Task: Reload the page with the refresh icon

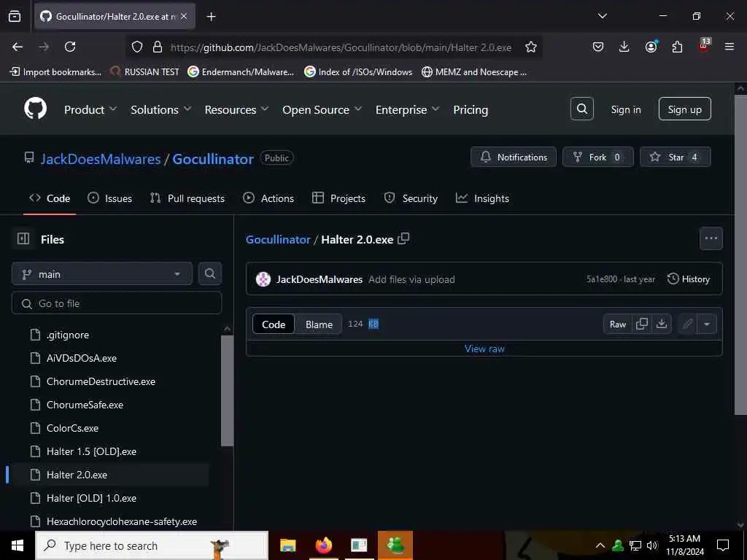Action: pyautogui.click(x=70, y=47)
